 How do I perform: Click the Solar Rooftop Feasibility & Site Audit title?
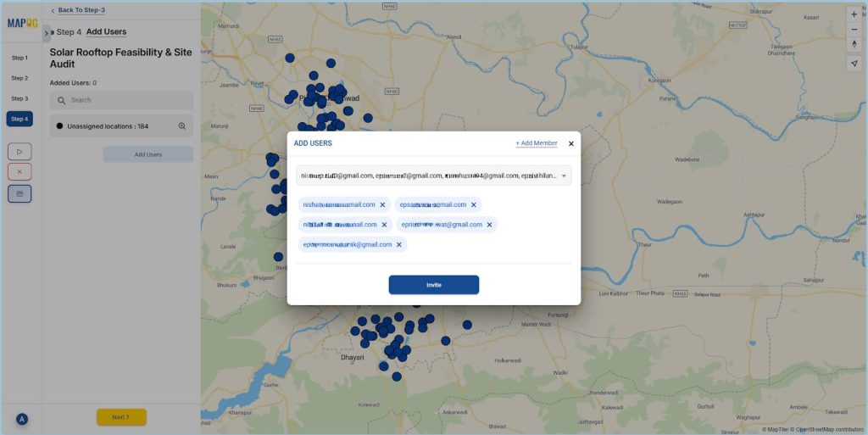tap(120, 59)
